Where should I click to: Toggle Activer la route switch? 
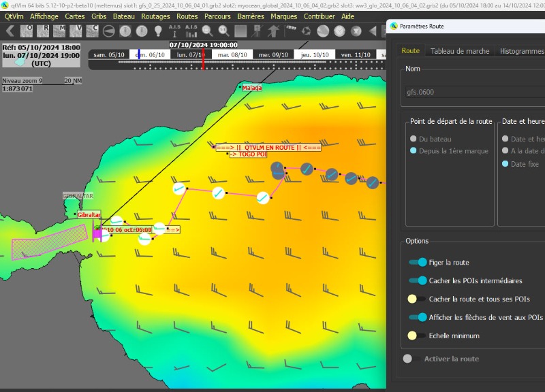411,359
